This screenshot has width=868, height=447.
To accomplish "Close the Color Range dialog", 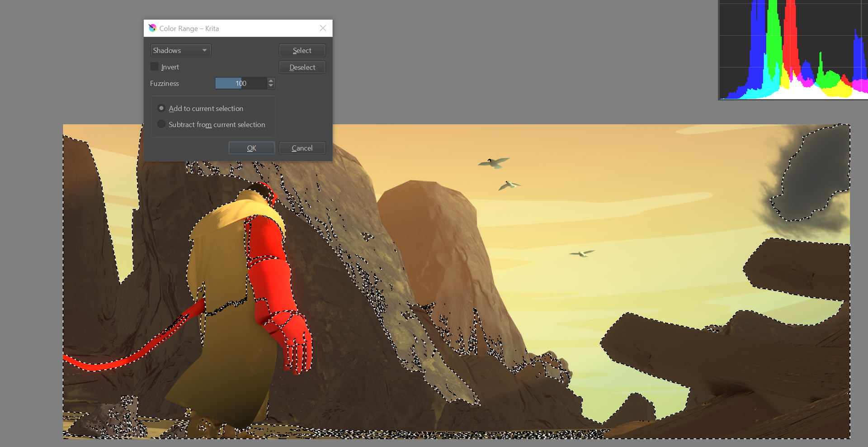I will tap(323, 28).
